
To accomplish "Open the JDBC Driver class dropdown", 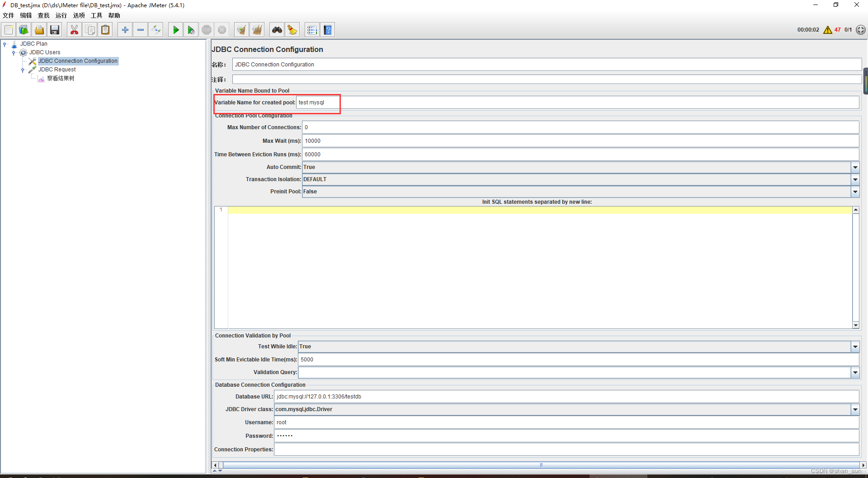I will tap(855, 409).
